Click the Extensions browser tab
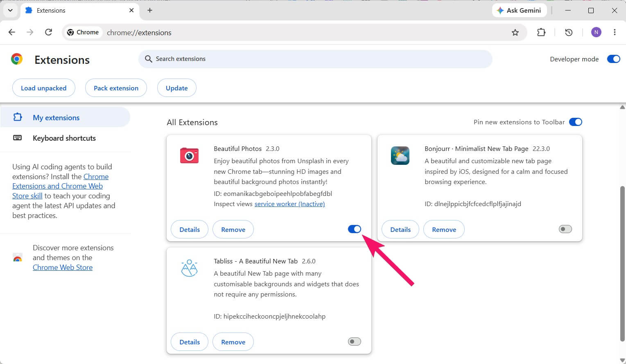The image size is (626, 364). pos(79,11)
